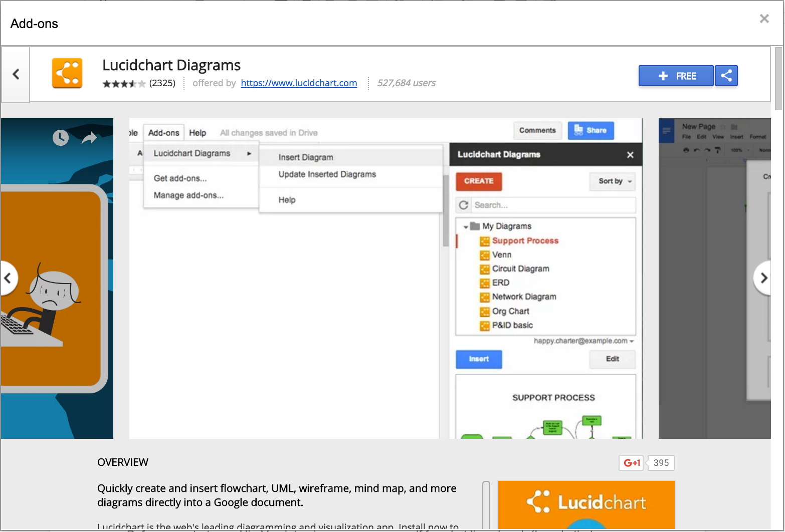Click the blue share icon button

click(x=726, y=76)
